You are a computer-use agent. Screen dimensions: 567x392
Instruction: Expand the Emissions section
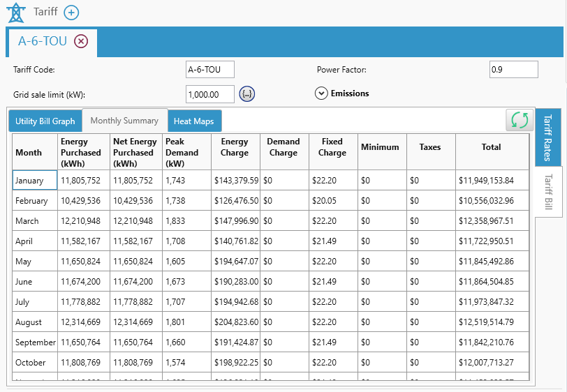[321, 93]
